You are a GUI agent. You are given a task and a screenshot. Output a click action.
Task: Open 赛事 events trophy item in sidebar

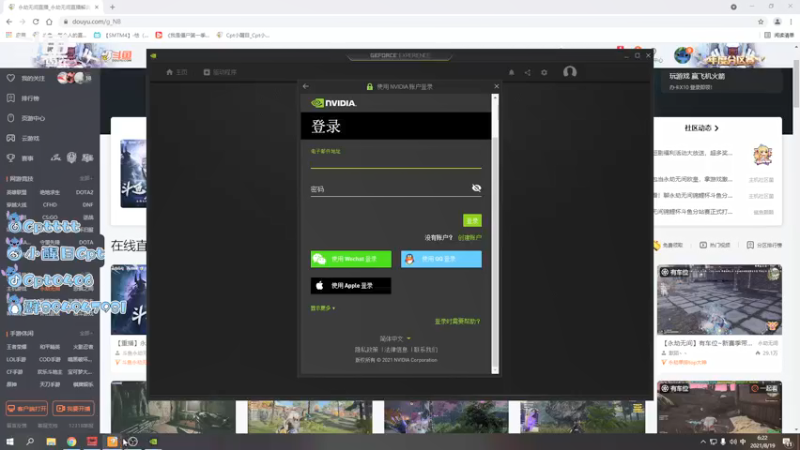pos(20,158)
